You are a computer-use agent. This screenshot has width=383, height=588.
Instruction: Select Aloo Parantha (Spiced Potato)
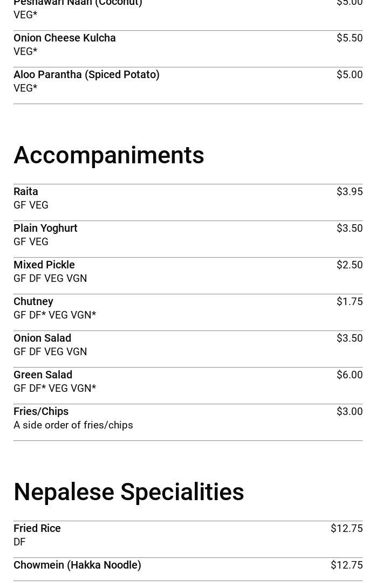86,75
